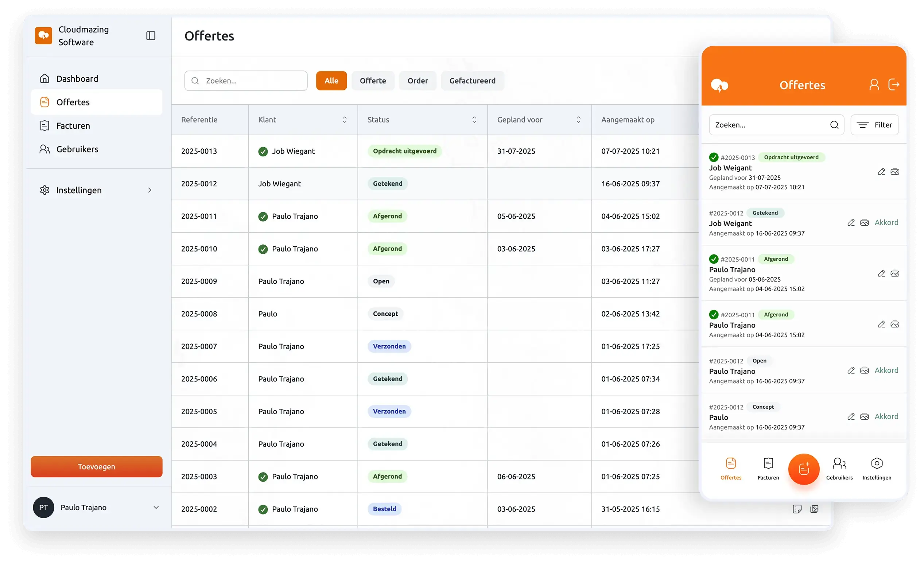Viewport: 924px width, 563px height.
Task: Open Gebruikers in the mobile bottom bar
Action: [x=839, y=468]
